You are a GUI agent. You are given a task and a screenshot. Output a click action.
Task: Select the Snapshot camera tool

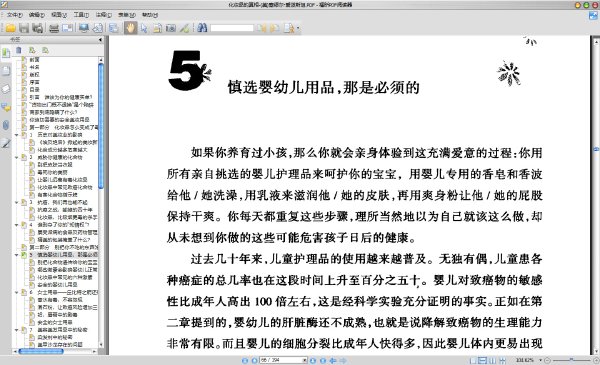click(x=171, y=28)
